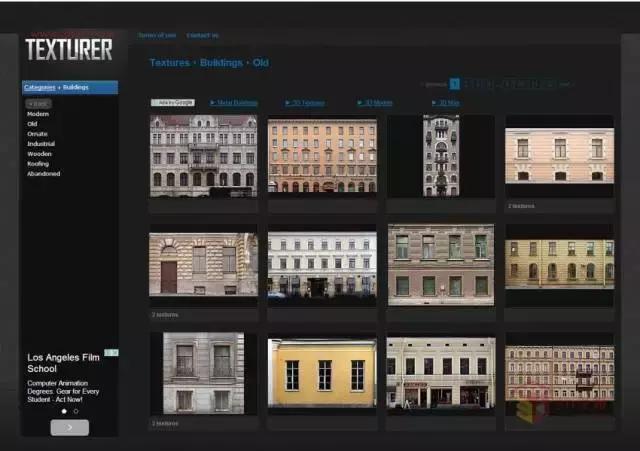This screenshot has width=640, height=451.
Task: Open the grey ornate mansion texture thumbnail
Action: (x=203, y=156)
